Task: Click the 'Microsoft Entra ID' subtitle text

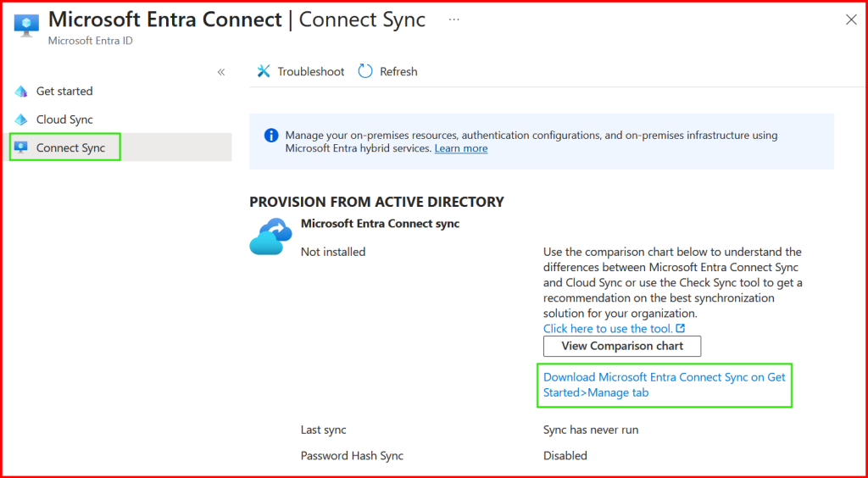Action: (90, 41)
